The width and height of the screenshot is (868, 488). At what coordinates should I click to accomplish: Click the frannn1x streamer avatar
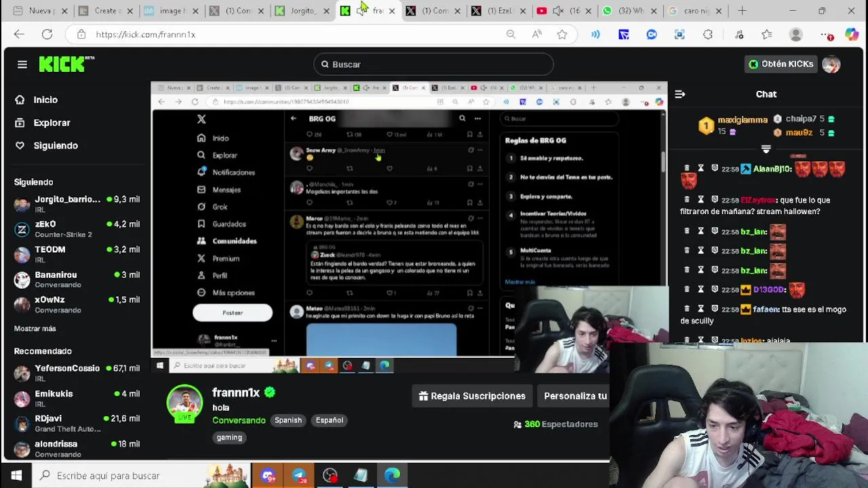[x=184, y=402]
